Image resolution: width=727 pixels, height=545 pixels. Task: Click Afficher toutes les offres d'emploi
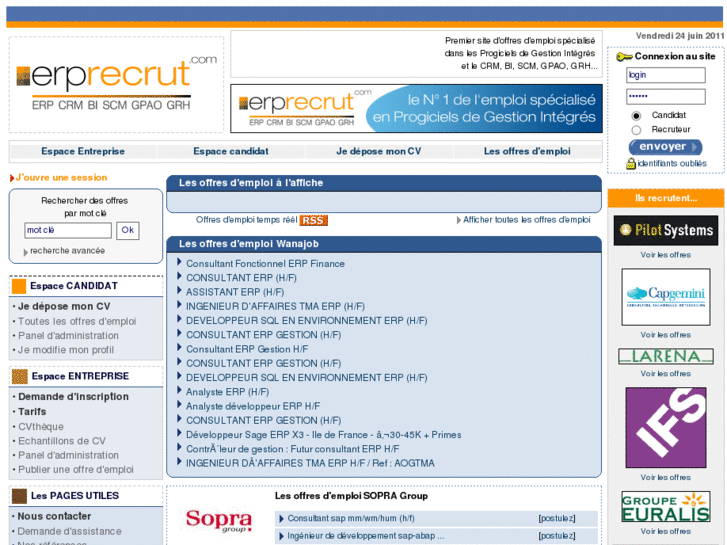click(527, 220)
